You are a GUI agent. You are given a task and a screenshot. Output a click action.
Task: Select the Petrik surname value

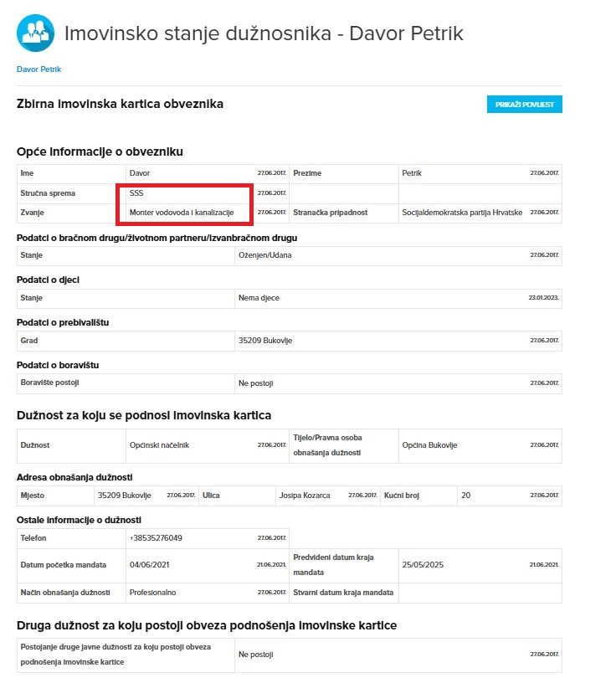coord(412,173)
